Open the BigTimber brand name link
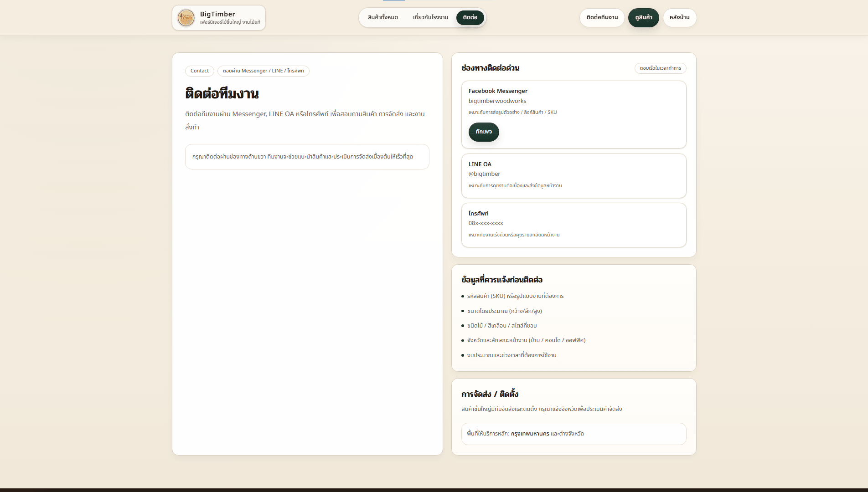Screen dimensions: 868x492 point(217,14)
